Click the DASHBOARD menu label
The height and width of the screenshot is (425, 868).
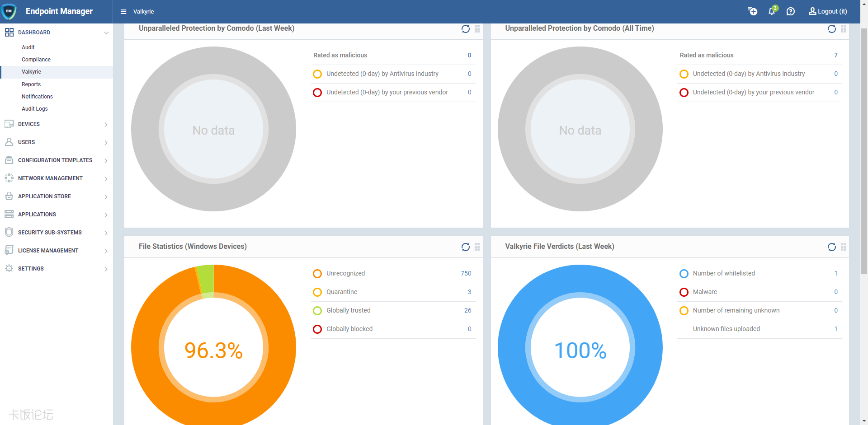(34, 33)
